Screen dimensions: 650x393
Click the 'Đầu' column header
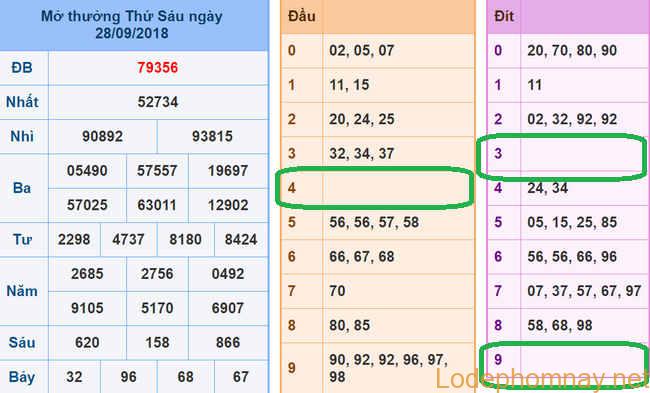coord(302,16)
